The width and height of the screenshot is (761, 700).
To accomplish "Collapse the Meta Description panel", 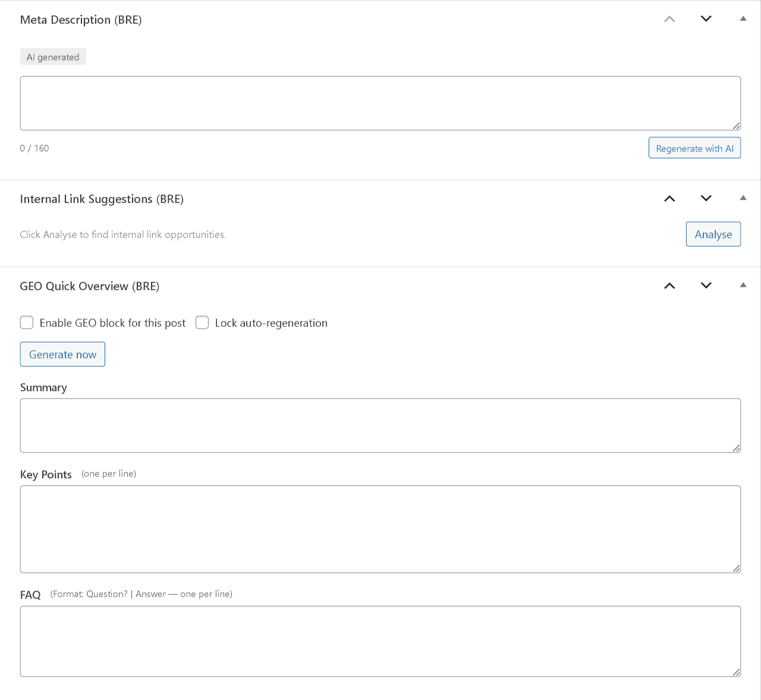I will click(743, 18).
